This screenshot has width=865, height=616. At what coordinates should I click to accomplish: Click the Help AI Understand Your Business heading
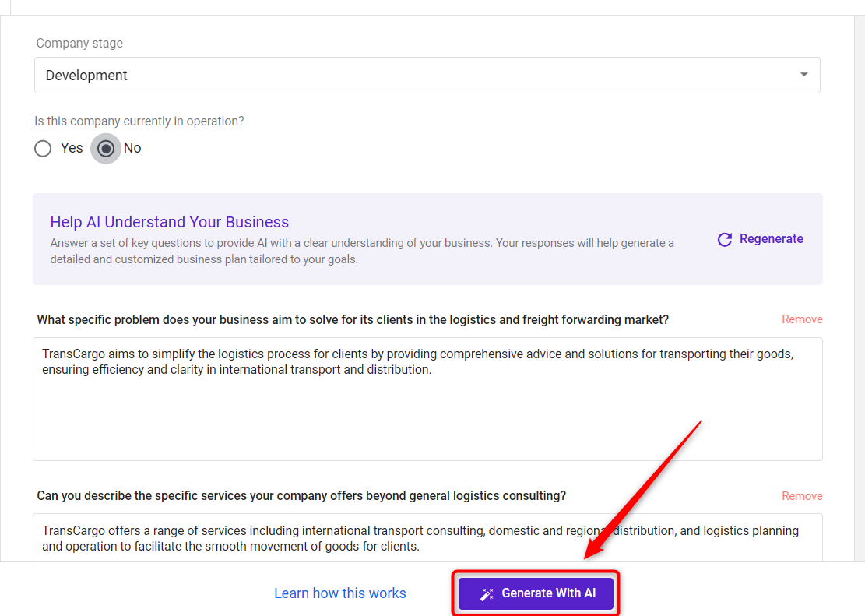pyautogui.click(x=170, y=222)
